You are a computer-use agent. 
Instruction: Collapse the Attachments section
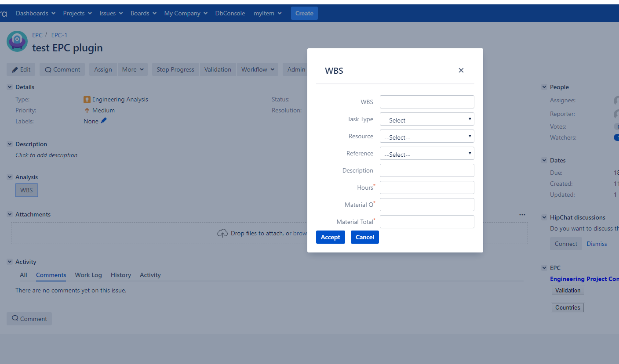(x=10, y=214)
